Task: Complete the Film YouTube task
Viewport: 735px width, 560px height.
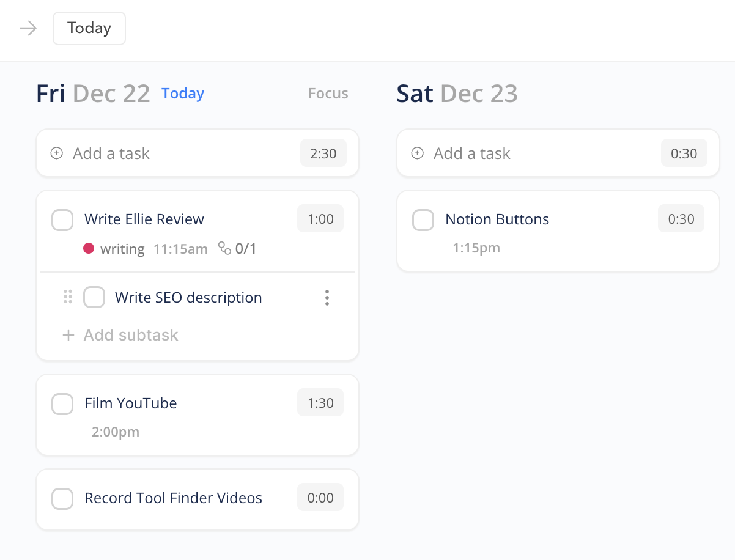Action: 62,403
